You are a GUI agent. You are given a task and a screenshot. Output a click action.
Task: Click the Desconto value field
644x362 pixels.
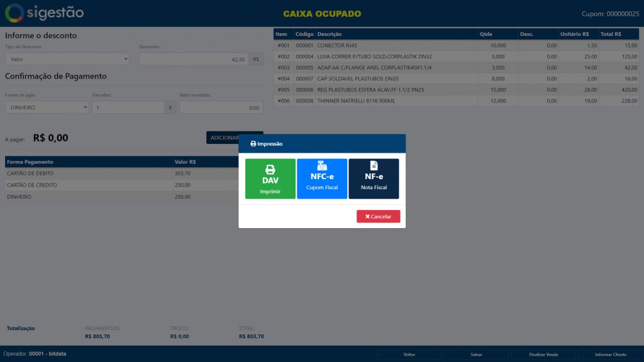[194, 59]
